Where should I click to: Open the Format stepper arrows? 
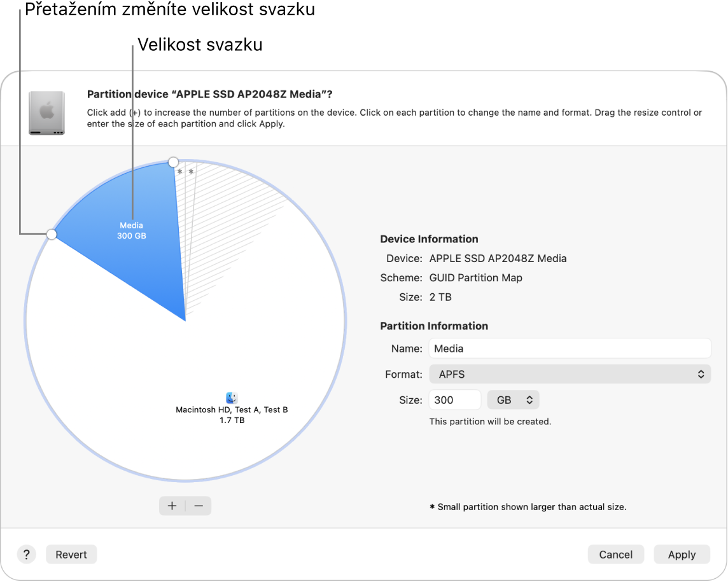[700, 374]
